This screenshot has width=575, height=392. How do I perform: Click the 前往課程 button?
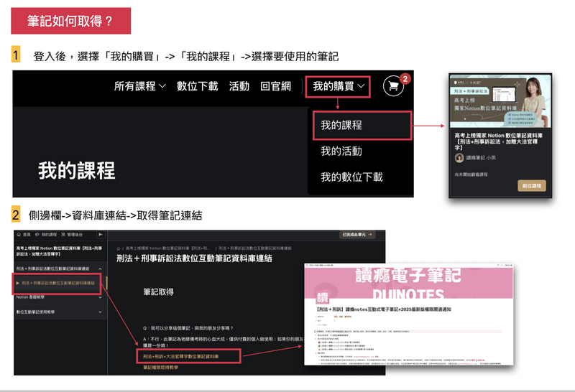pos(531,186)
